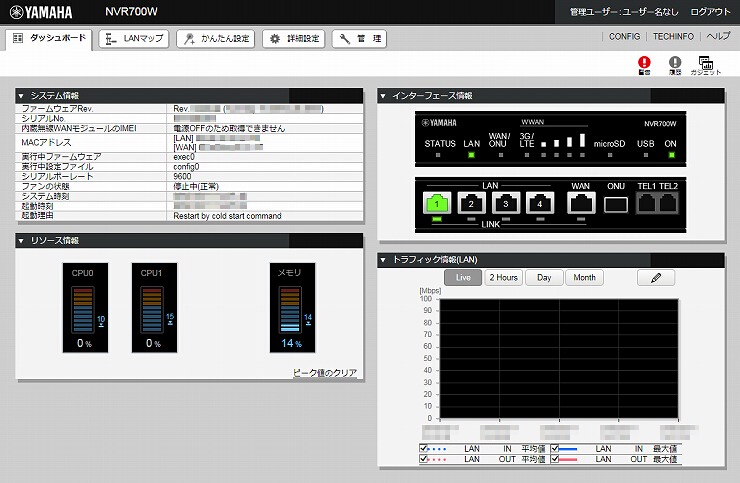Screen dimensions: 740x483
Task: Click the 'exec0' firmware value
Action: 184,157
